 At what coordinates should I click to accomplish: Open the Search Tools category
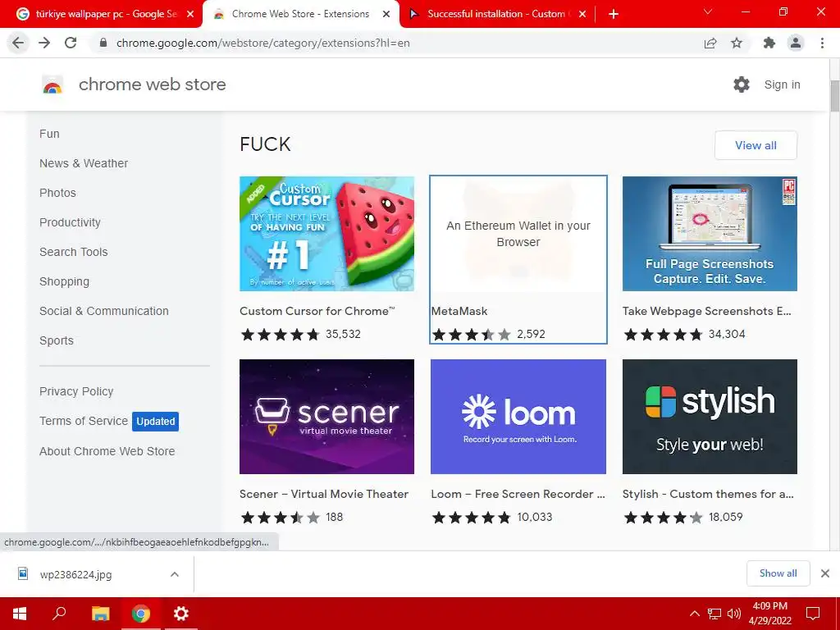point(73,252)
